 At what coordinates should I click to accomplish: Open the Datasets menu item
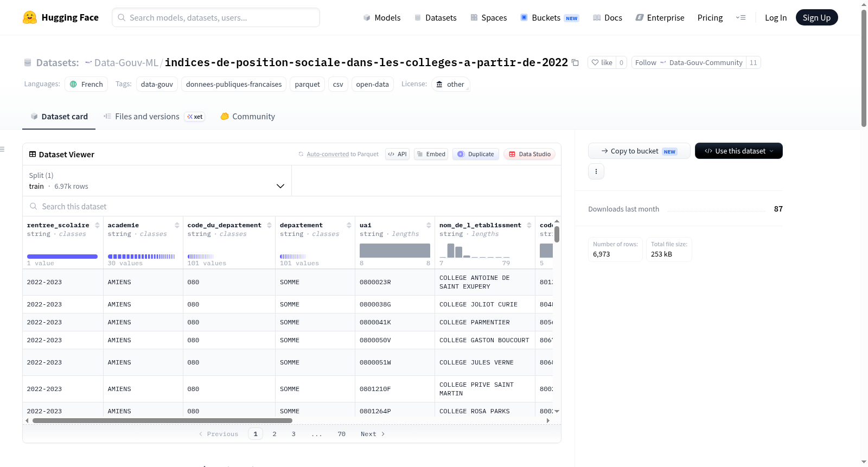point(435,17)
